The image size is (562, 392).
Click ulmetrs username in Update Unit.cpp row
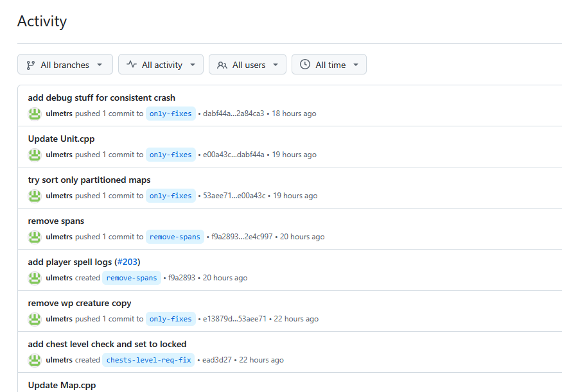[x=59, y=155]
